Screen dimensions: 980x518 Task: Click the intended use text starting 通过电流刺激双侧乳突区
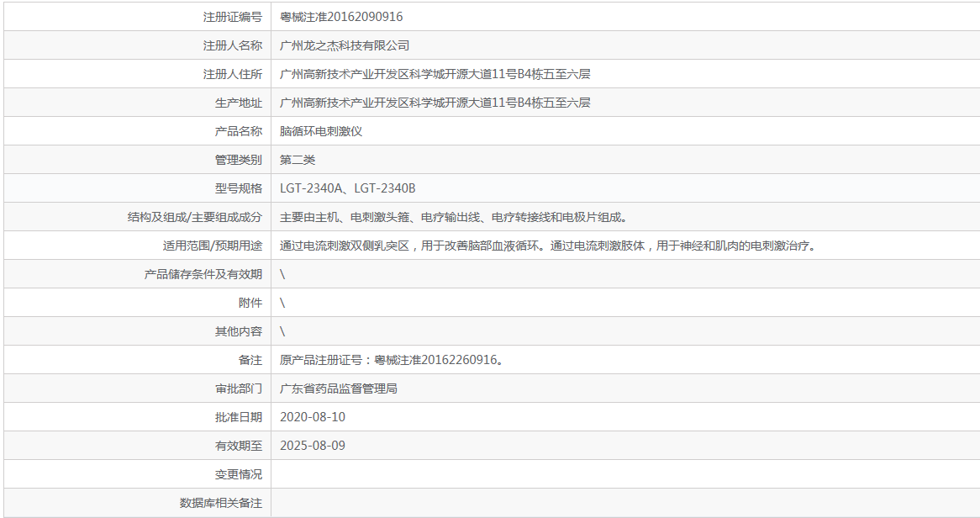[549, 246]
